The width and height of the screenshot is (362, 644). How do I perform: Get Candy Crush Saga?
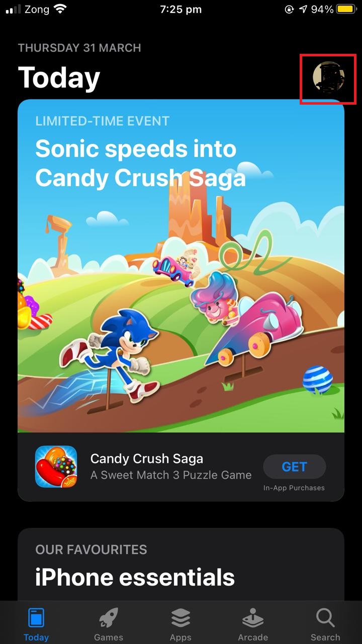tap(295, 467)
